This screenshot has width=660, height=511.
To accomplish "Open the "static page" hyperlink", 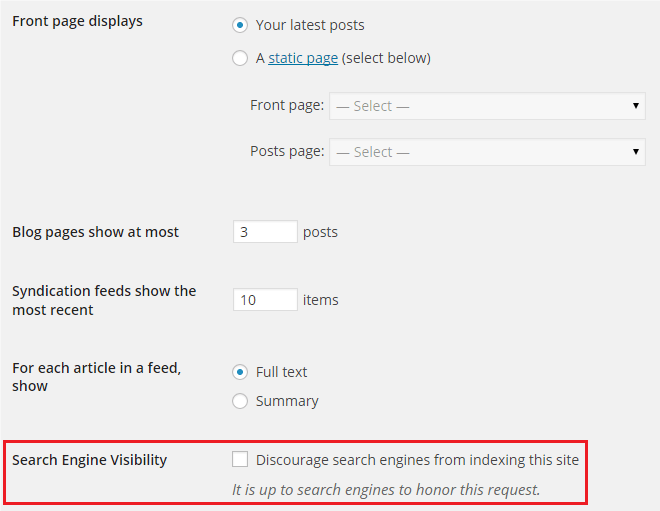I will point(303,58).
